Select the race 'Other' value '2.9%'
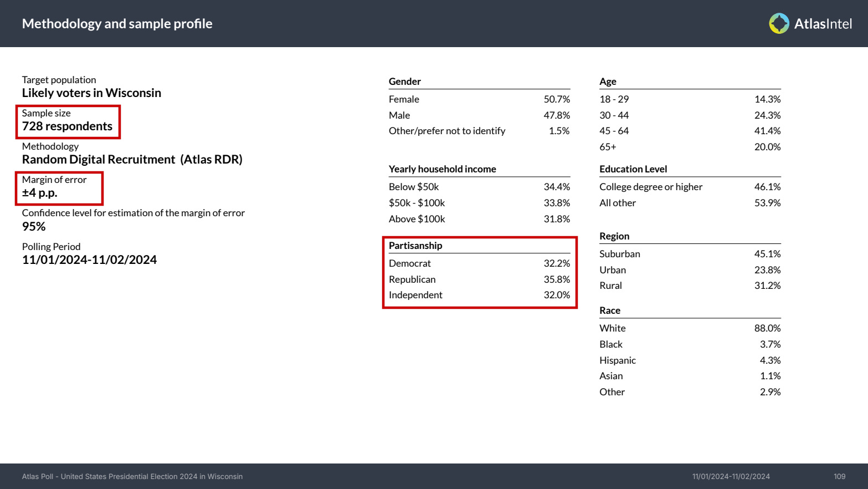Viewport: 868px width, 489px height. pyautogui.click(x=770, y=392)
